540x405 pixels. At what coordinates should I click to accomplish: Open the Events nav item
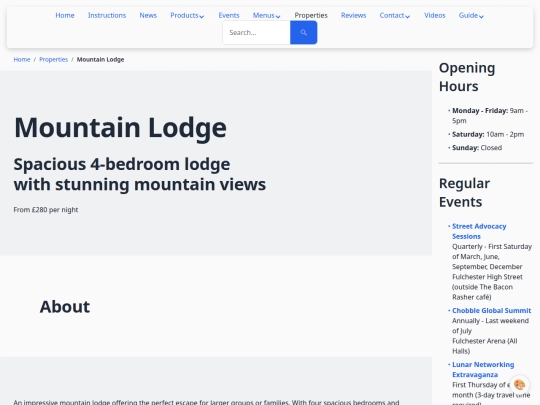click(x=229, y=15)
